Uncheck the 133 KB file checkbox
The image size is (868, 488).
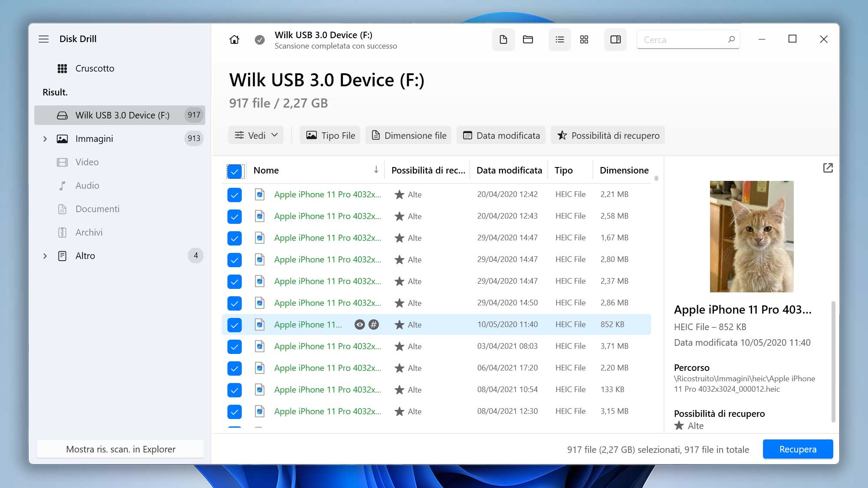click(234, 390)
